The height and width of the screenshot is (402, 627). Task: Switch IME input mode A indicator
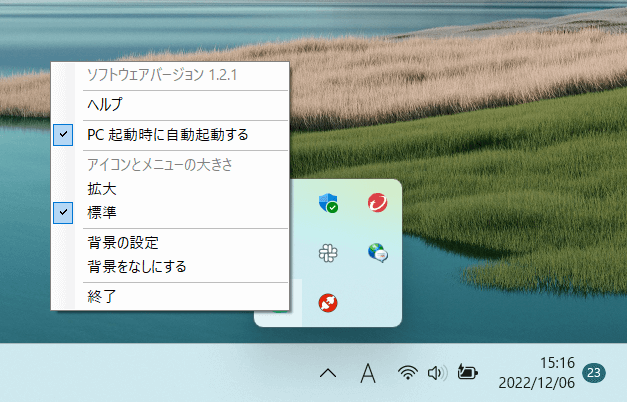tap(368, 373)
